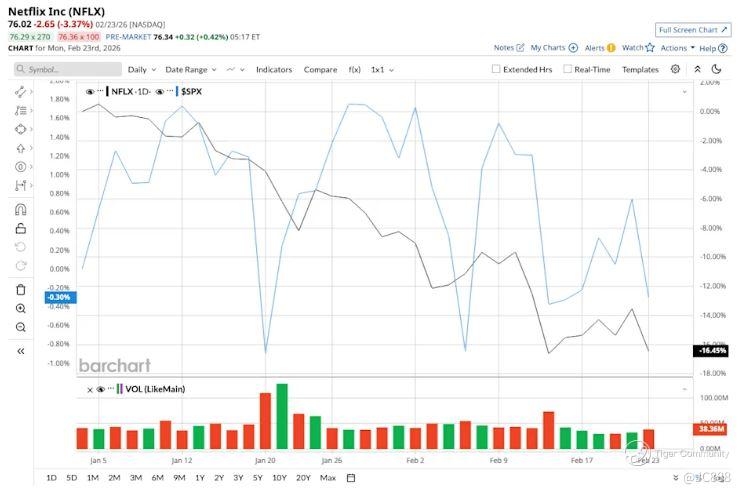Select the circled symbol tool in sidebar
This screenshot has width=744, height=494.
tap(20, 167)
